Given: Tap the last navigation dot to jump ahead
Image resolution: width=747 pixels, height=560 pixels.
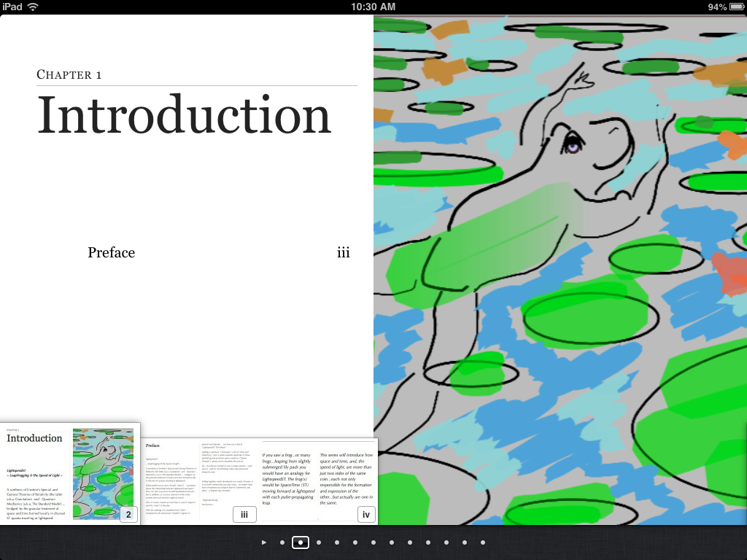Looking at the screenshot, I should point(483,542).
